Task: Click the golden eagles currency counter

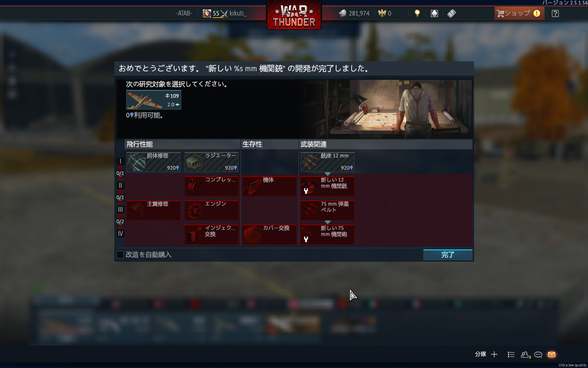Action: click(385, 13)
